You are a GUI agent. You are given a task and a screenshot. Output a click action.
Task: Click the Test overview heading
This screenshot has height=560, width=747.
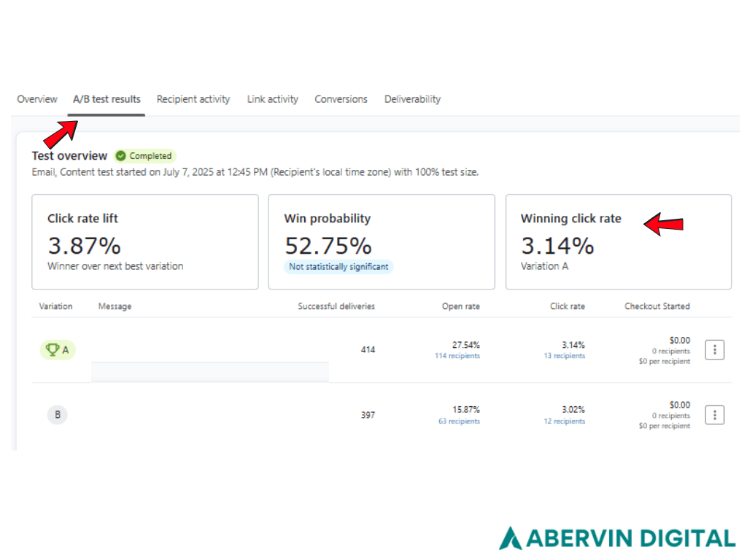69,156
